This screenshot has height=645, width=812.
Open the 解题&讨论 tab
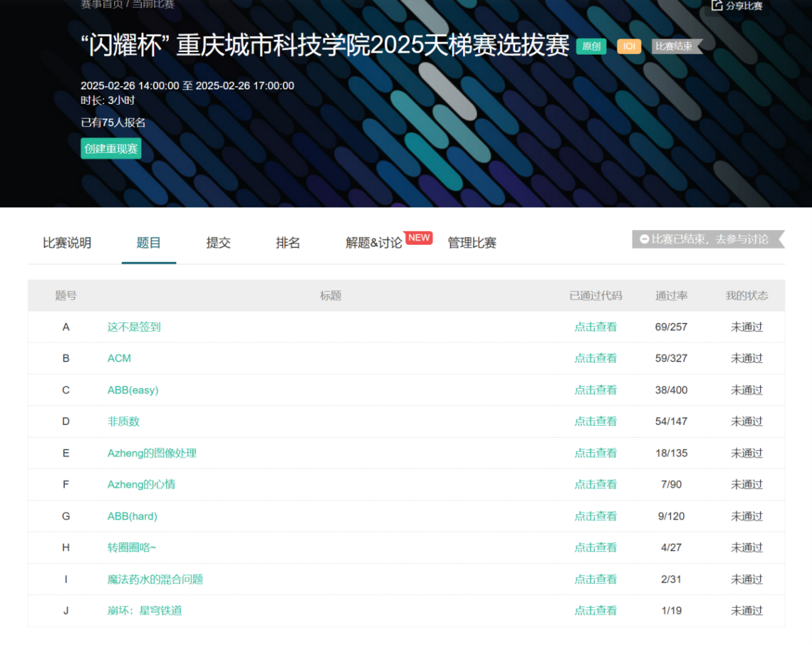pyautogui.click(x=374, y=243)
